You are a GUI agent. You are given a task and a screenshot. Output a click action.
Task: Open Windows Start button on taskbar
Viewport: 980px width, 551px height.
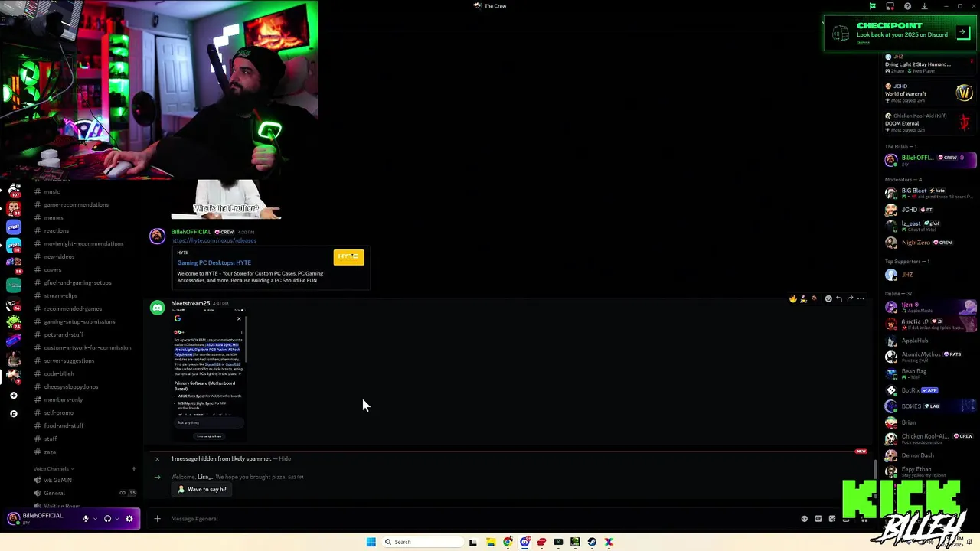(x=371, y=542)
